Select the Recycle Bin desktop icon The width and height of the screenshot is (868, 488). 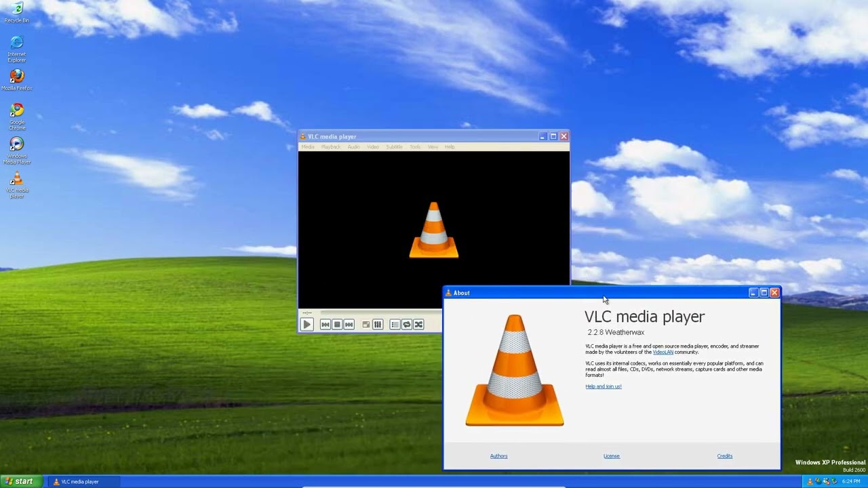click(x=16, y=12)
